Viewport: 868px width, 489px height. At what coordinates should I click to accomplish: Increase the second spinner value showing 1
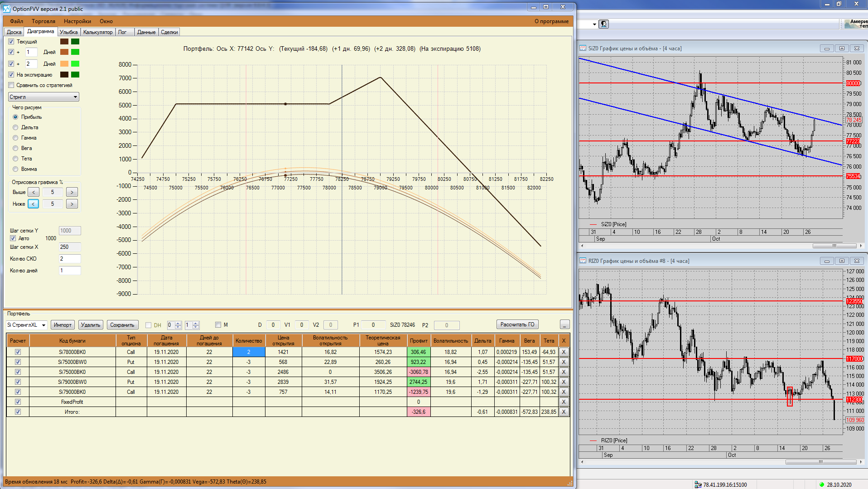coord(196,323)
